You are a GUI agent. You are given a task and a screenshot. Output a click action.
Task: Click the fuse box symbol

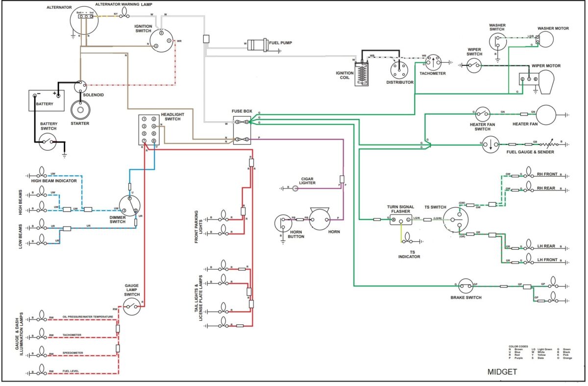coord(242,130)
